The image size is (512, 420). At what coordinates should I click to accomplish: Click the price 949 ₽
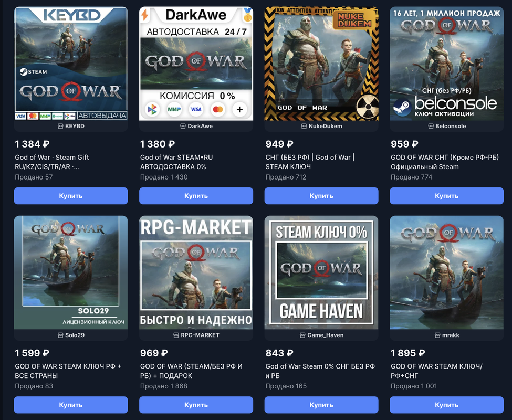[x=279, y=144]
